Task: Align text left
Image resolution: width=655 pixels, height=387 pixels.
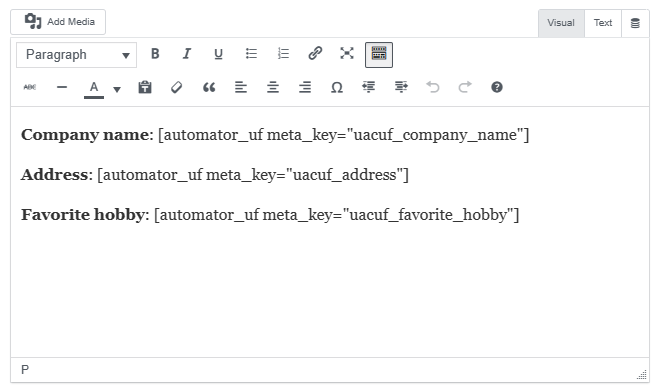Action: [x=241, y=87]
